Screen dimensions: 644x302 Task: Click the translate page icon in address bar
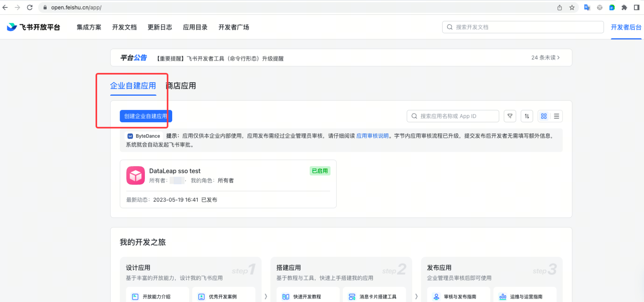tap(587, 7)
